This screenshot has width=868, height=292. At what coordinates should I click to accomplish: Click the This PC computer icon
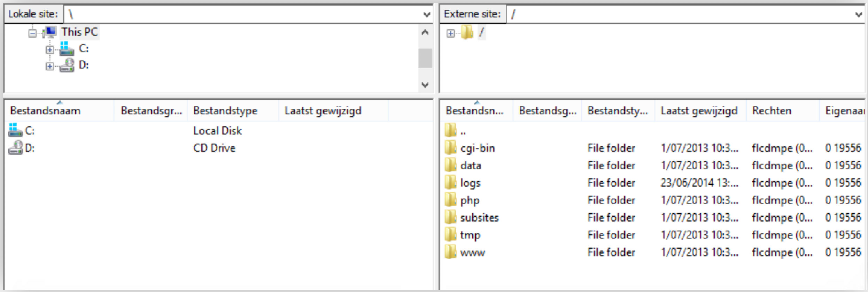click(x=50, y=32)
